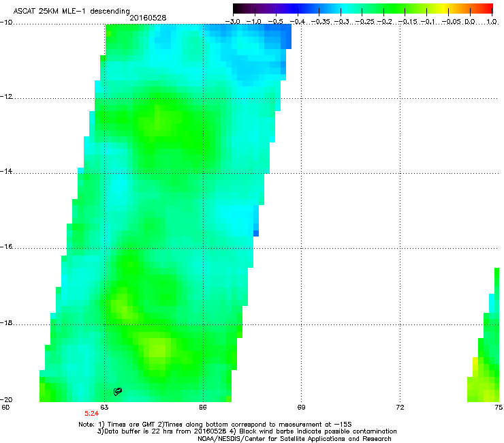Image resolution: width=504 pixels, height=443 pixels.
Task: Click the longitude label 75
Action: point(499,408)
